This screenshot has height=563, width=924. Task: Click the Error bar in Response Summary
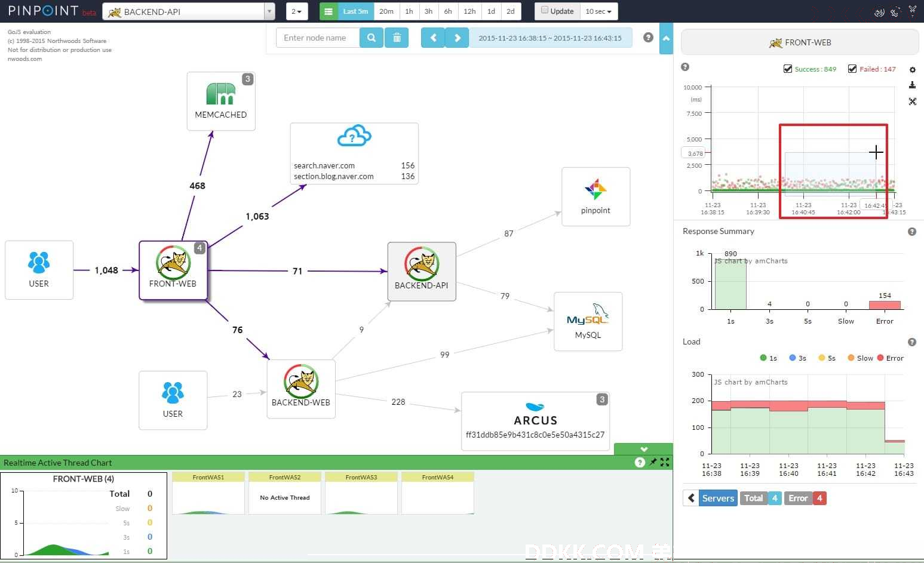[x=885, y=305]
